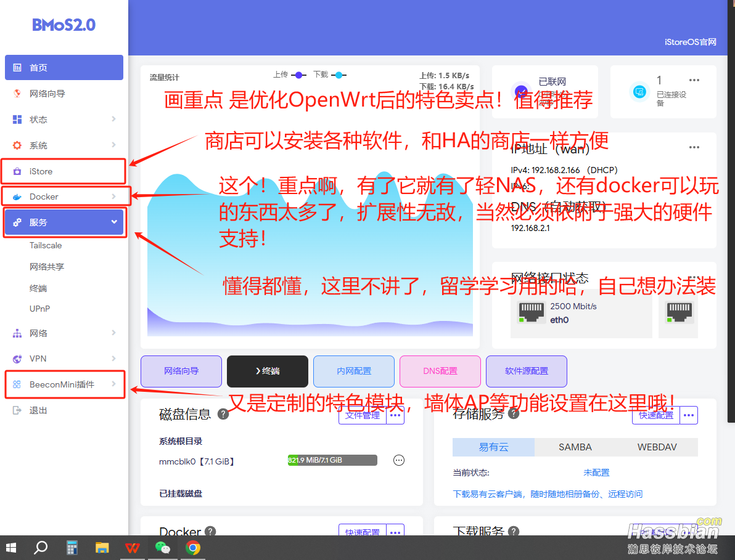
Task: Click the 服务 gears icon
Action: [17, 222]
